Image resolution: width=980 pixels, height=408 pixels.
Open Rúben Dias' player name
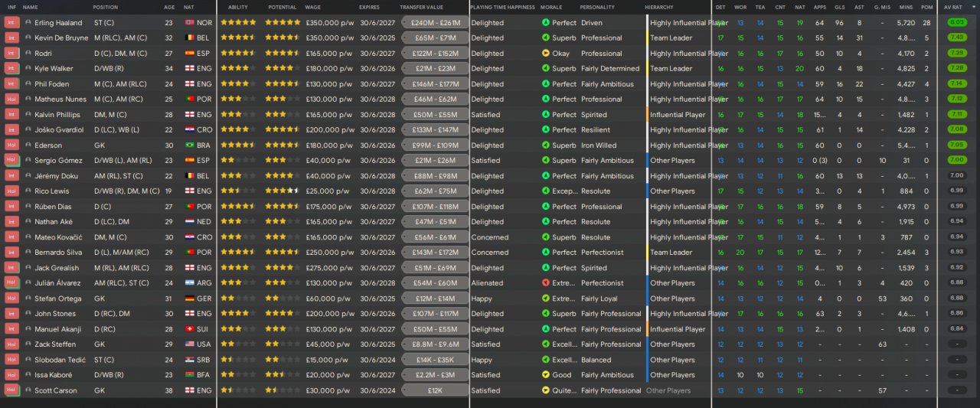click(54, 207)
